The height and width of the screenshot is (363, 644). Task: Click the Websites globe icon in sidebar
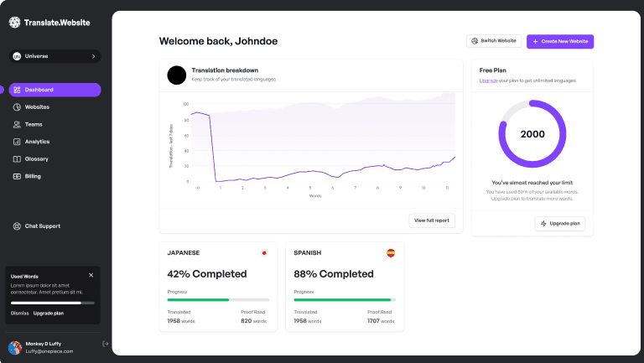coord(17,107)
